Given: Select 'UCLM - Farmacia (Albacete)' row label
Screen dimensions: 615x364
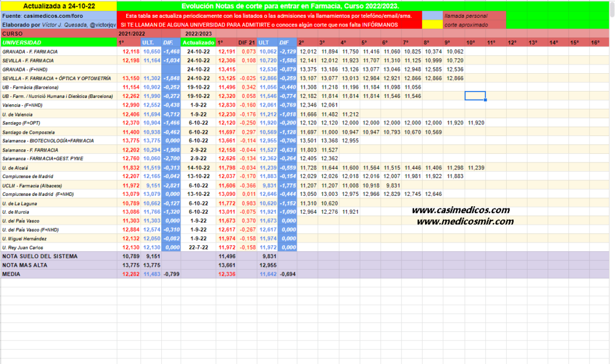Looking at the screenshot, I should 32,185.
